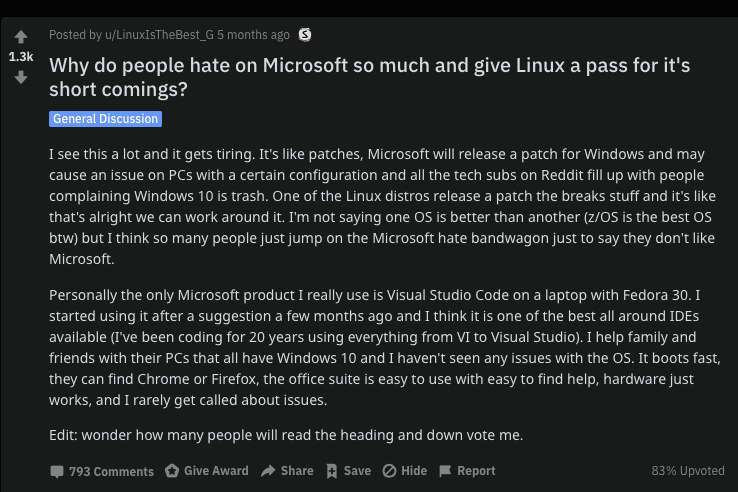Viewport: 738px width, 492px height.
Task: Click the paragraph mentioning Visual Studio Code
Action: tap(380, 350)
